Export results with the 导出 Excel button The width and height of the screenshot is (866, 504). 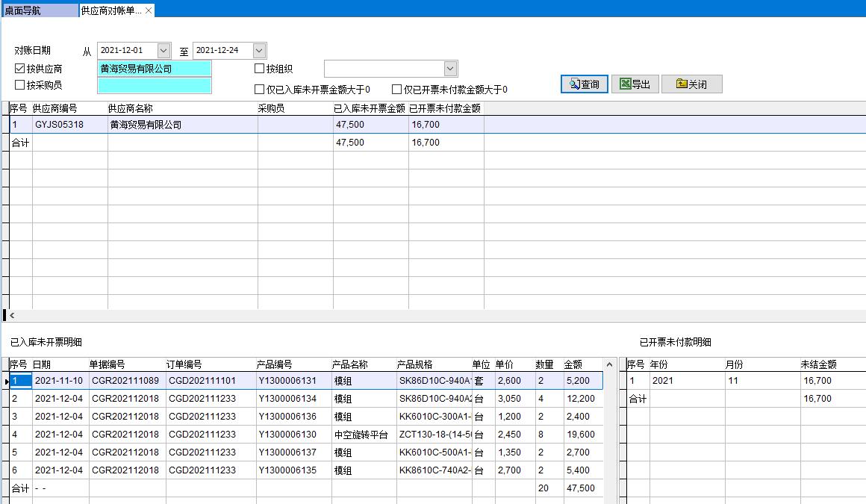pyautogui.click(x=635, y=84)
